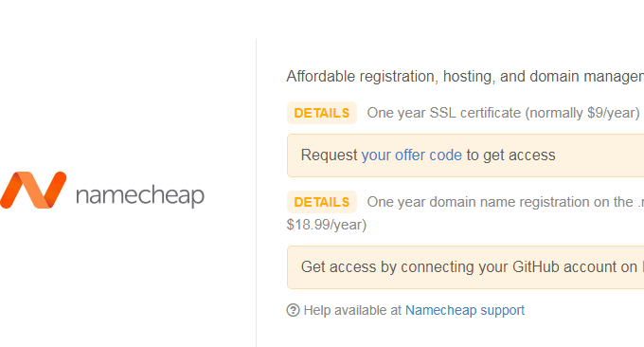
Task: Click the GitHub account access notice box
Action: tap(465, 267)
